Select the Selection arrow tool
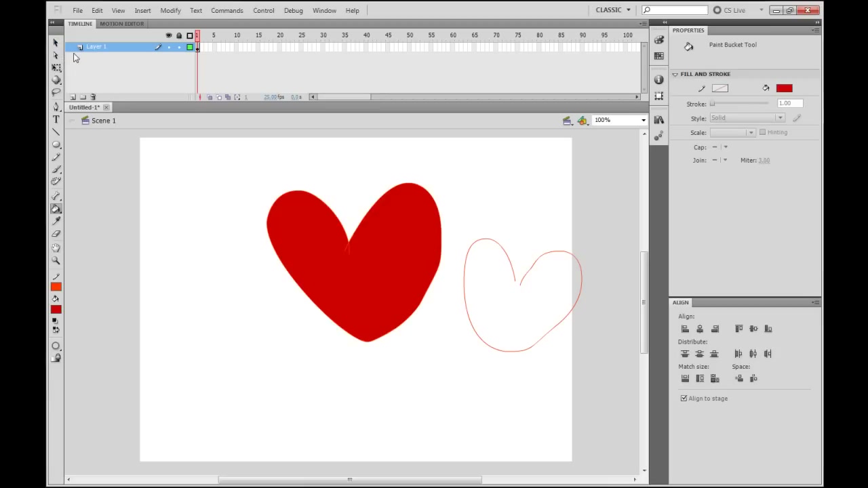This screenshot has width=868, height=488. 56,43
